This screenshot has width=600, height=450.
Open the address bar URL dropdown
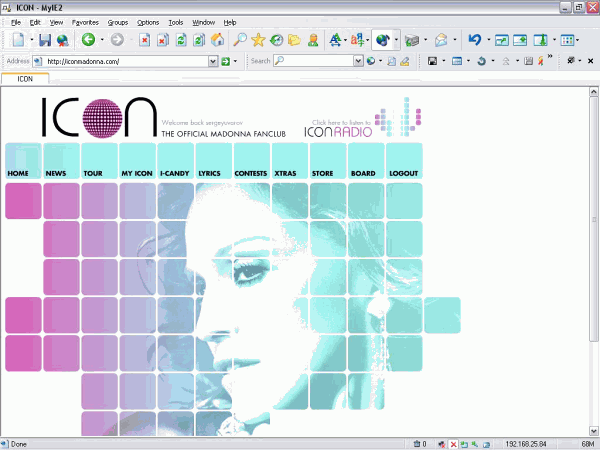[x=213, y=61]
